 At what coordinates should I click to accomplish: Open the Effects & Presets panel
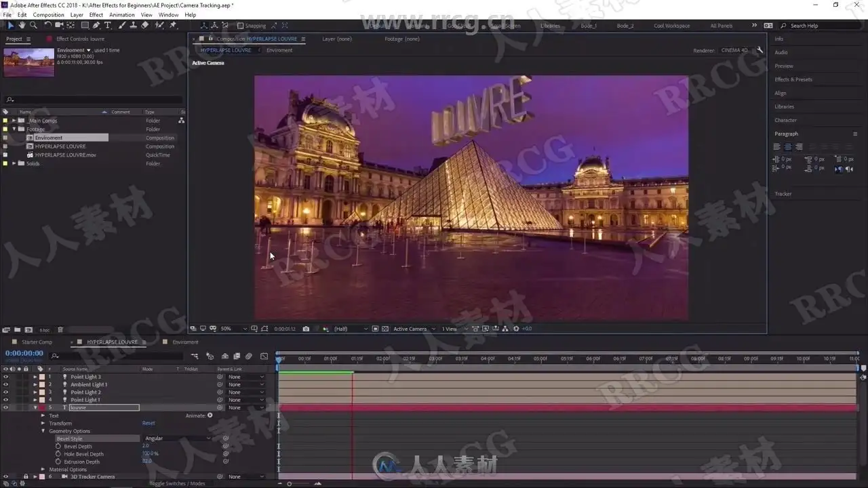(x=793, y=79)
